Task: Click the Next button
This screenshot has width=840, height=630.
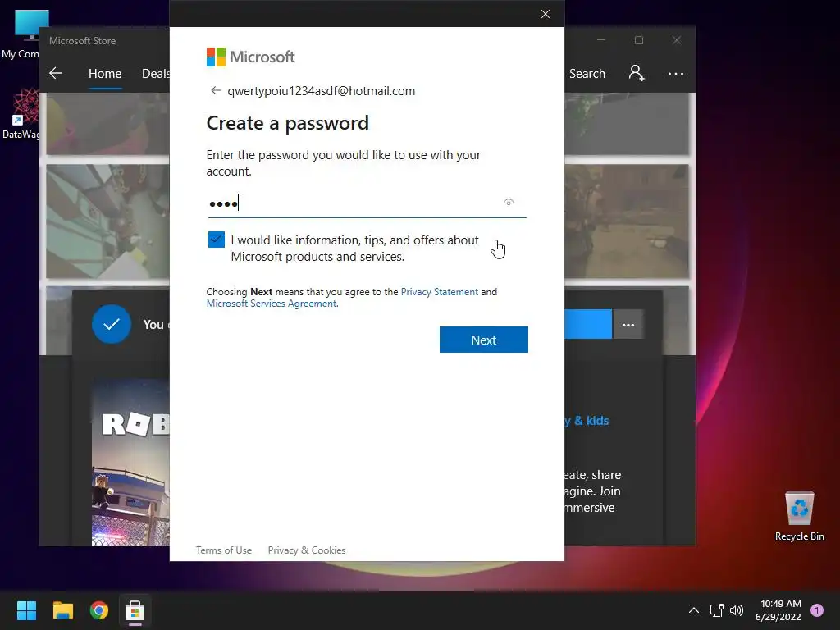Action: [x=484, y=340]
